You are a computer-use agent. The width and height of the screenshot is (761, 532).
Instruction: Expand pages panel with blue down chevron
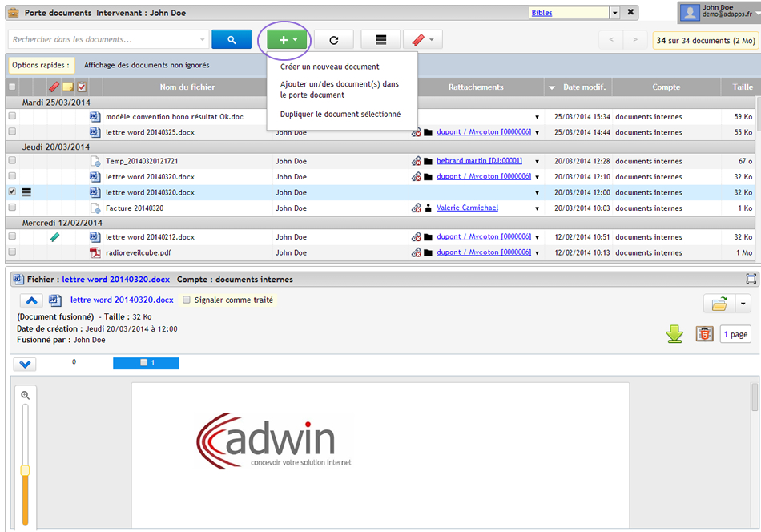pos(25,364)
